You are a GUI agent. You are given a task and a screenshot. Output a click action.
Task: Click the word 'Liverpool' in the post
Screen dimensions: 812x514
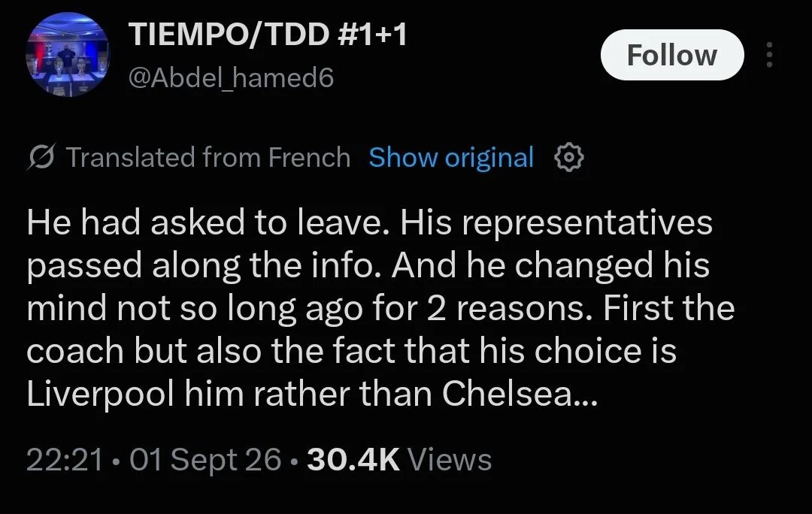click(101, 395)
